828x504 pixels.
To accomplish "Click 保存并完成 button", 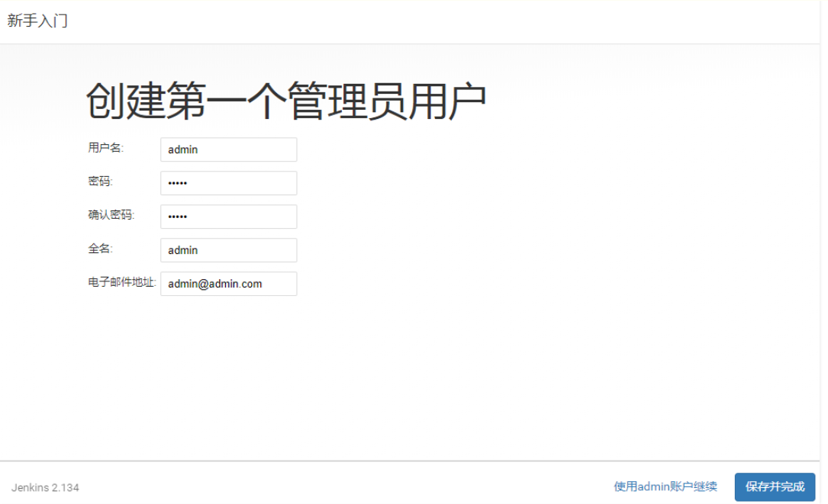I will 775,486.
